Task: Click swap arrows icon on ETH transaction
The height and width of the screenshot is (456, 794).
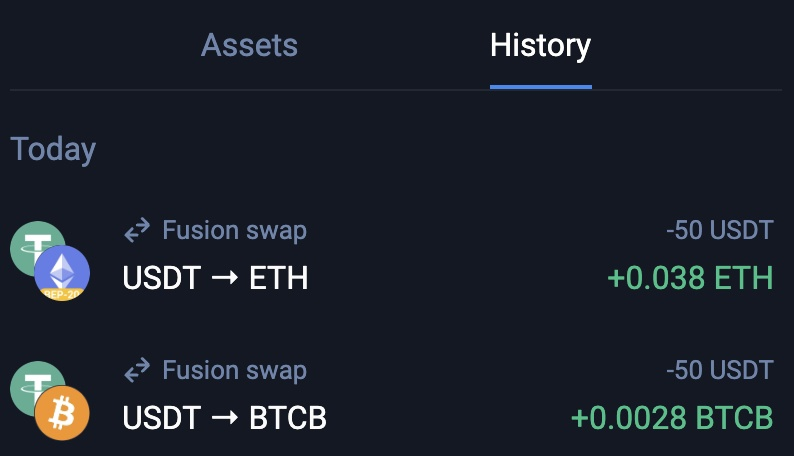Action: [x=137, y=232]
